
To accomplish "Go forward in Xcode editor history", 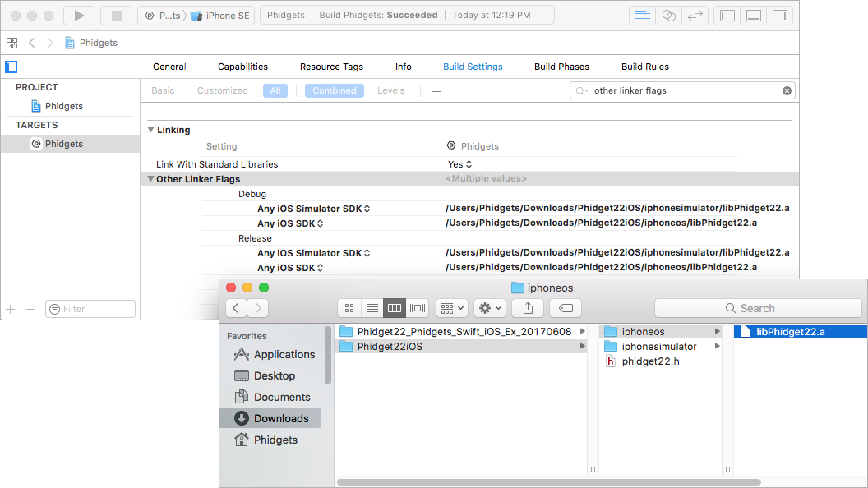I will tap(50, 43).
